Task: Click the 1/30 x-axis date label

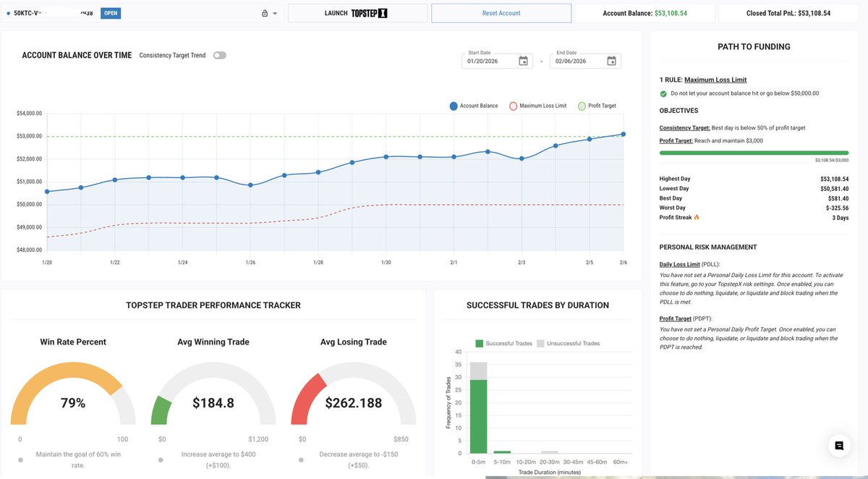Action: tap(386, 262)
